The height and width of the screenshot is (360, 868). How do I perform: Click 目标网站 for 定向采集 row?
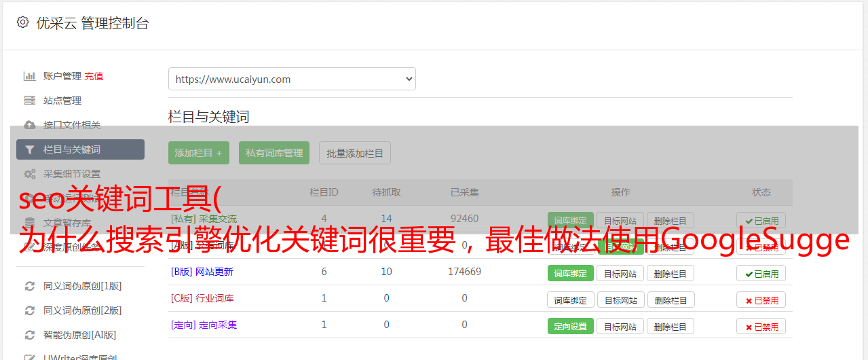pyautogui.click(x=620, y=326)
